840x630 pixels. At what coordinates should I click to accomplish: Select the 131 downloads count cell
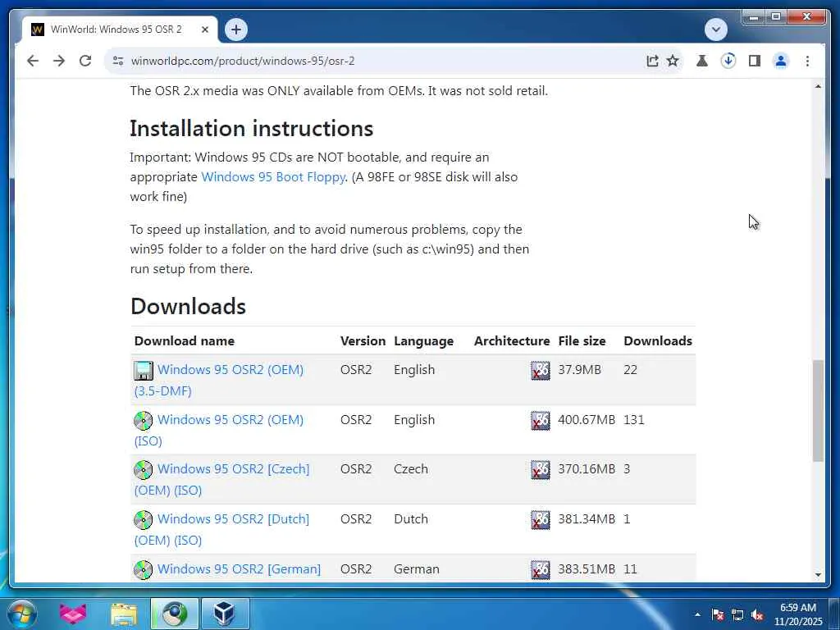(x=634, y=419)
